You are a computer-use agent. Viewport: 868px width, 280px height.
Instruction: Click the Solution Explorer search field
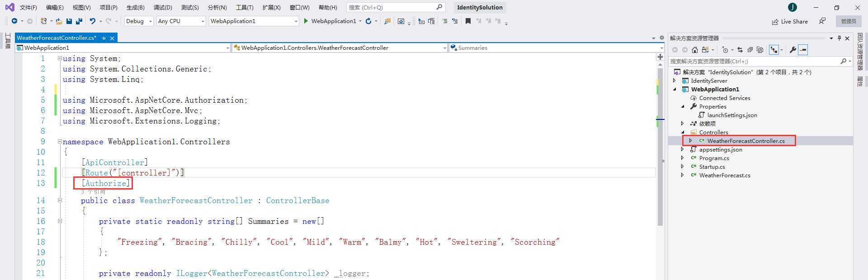760,61
